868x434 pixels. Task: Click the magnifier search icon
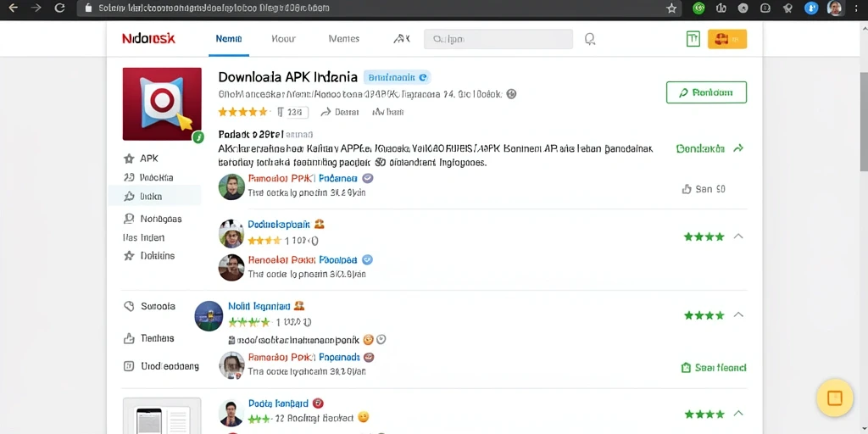[590, 39]
